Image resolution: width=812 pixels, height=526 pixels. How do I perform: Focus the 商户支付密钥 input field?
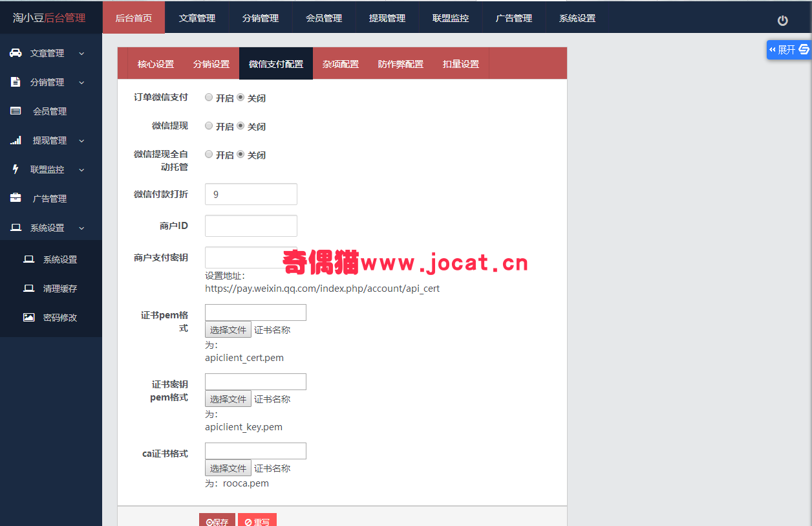251,258
